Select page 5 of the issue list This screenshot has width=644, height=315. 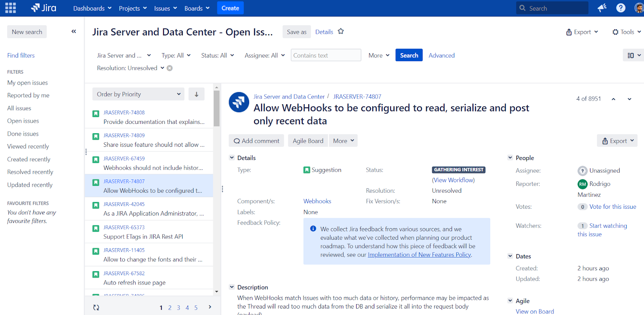coord(196,308)
